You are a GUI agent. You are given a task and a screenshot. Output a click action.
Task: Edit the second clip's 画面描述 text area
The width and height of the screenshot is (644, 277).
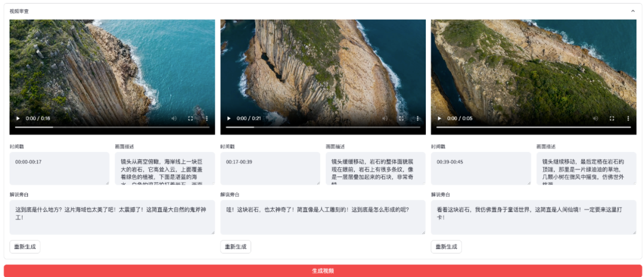point(376,168)
